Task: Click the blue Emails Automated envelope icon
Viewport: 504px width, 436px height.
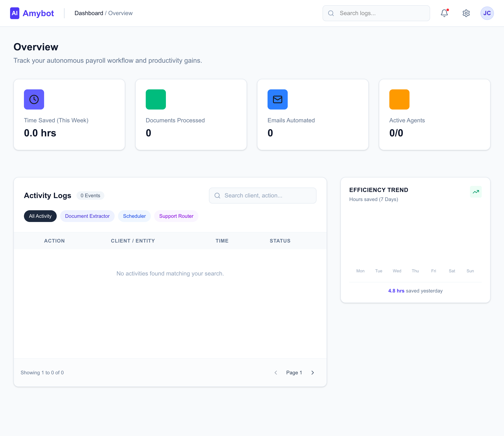Action: (x=278, y=99)
